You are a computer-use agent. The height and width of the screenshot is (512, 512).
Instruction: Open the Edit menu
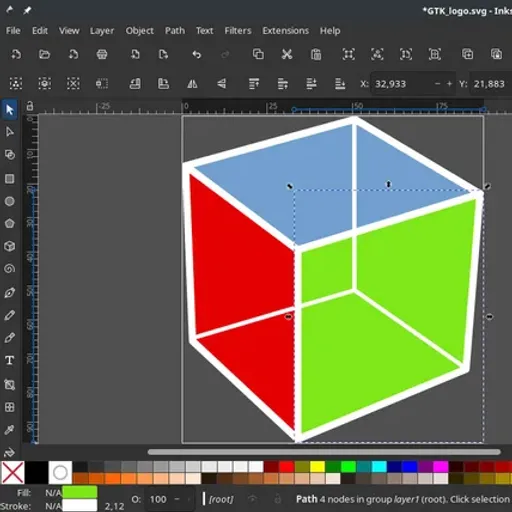[x=40, y=31]
